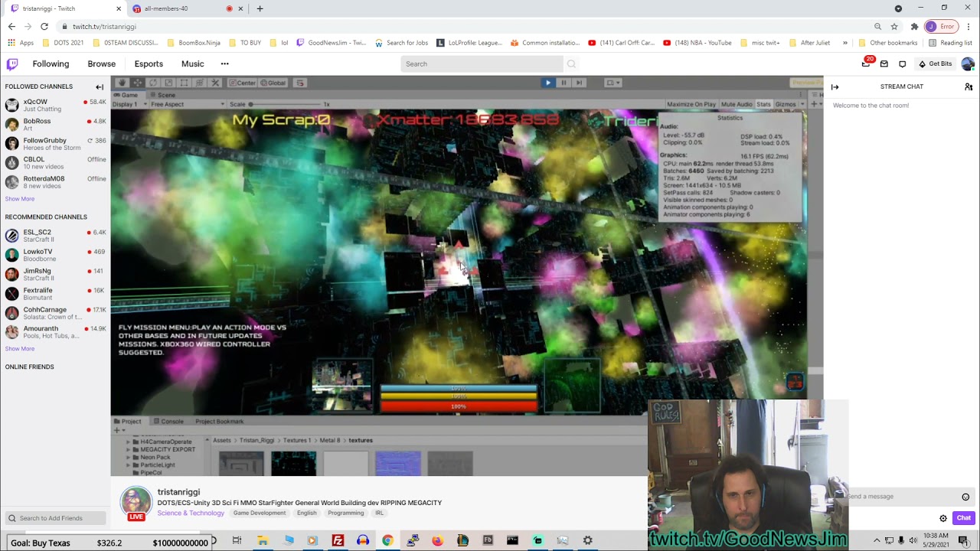Select the Unity Rotate tool
The width and height of the screenshot is (980, 551).
[x=153, y=83]
